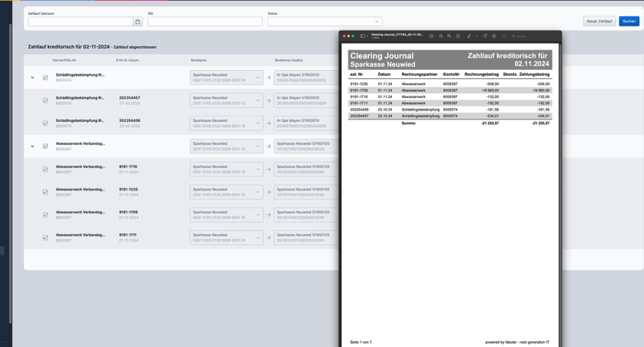Toggle checkbox for invoice 9191-1709
This screenshot has height=347, width=644.
45,214
